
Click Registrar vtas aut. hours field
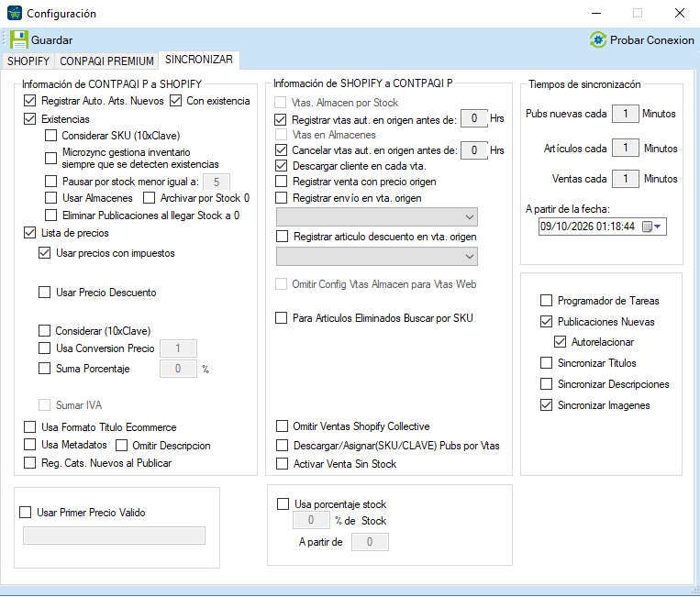(474, 118)
